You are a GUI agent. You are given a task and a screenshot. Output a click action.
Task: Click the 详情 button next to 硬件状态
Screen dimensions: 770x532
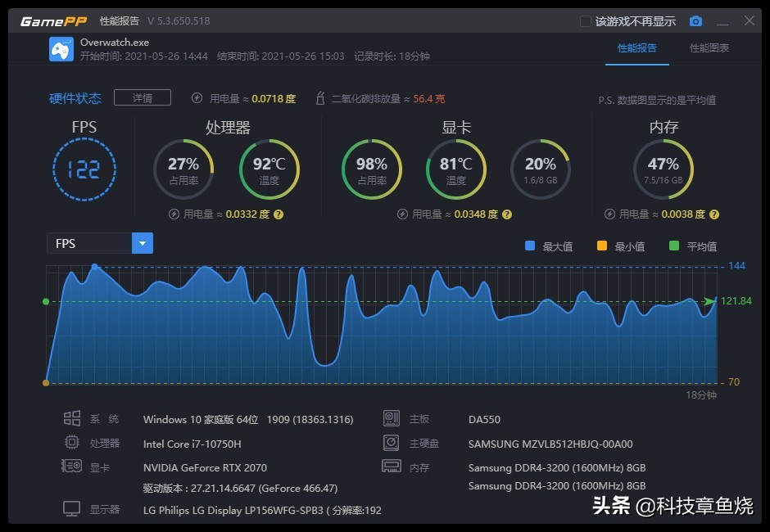[143, 97]
